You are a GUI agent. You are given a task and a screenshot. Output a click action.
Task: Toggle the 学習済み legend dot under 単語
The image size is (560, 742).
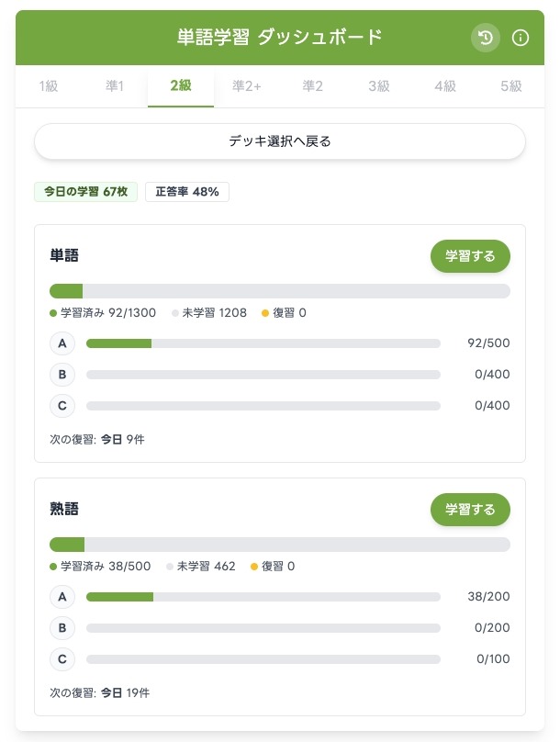coord(53,313)
